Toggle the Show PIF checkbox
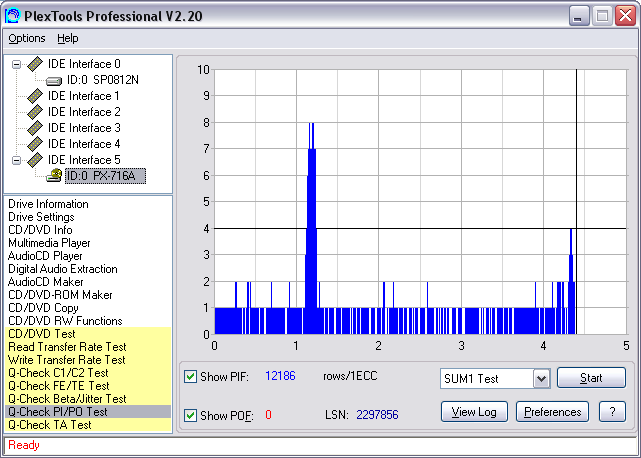 pyautogui.click(x=190, y=377)
